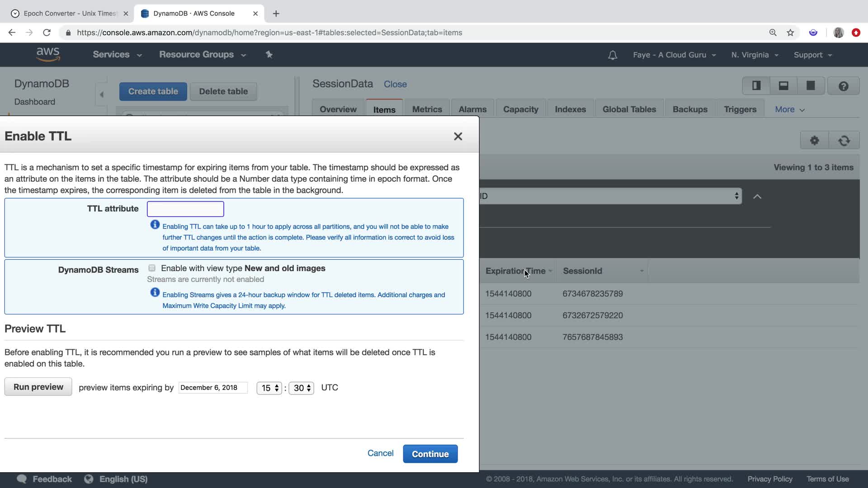Image resolution: width=868 pixels, height=488 pixels.
Task: Enable DynamoDB Streams view type checkbox
Action: [152, 268]
